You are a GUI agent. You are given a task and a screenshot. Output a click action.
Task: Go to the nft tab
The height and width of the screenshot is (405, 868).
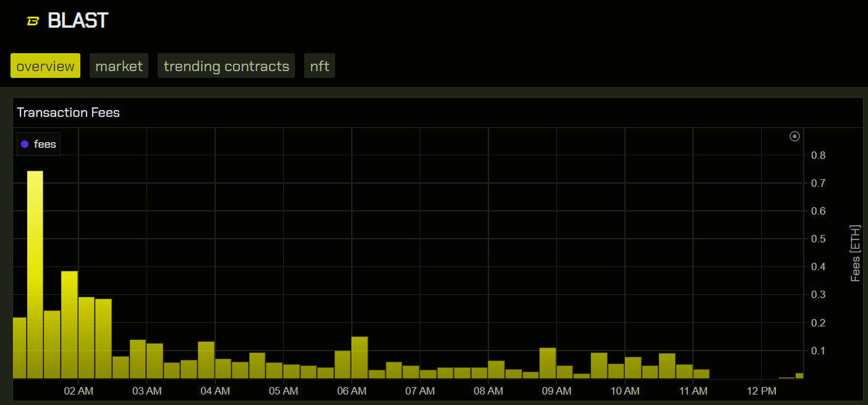click(x=320, y=66)
